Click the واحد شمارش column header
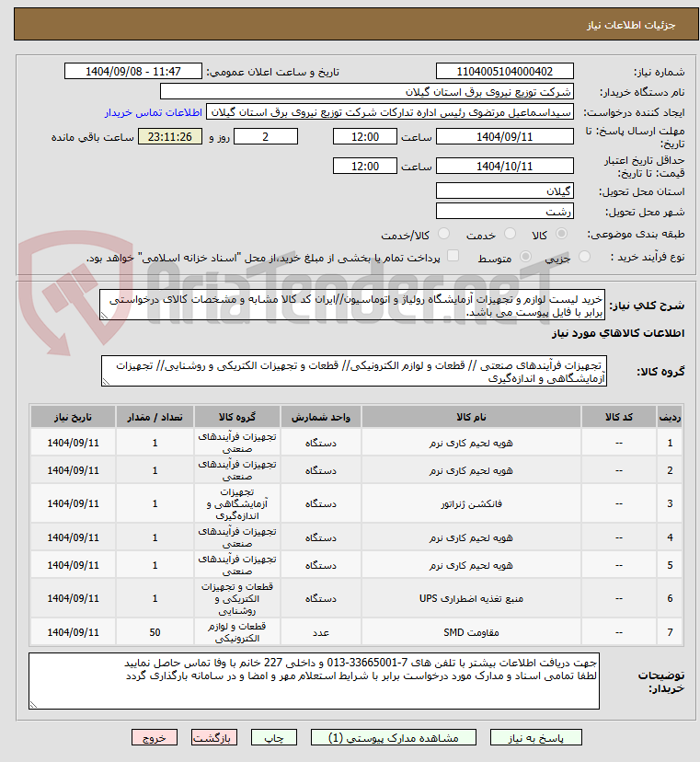 [x=321, y=417]
